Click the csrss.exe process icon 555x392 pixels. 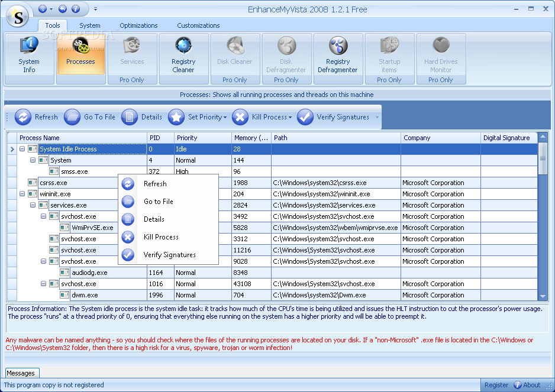click(x=33, y=183)
